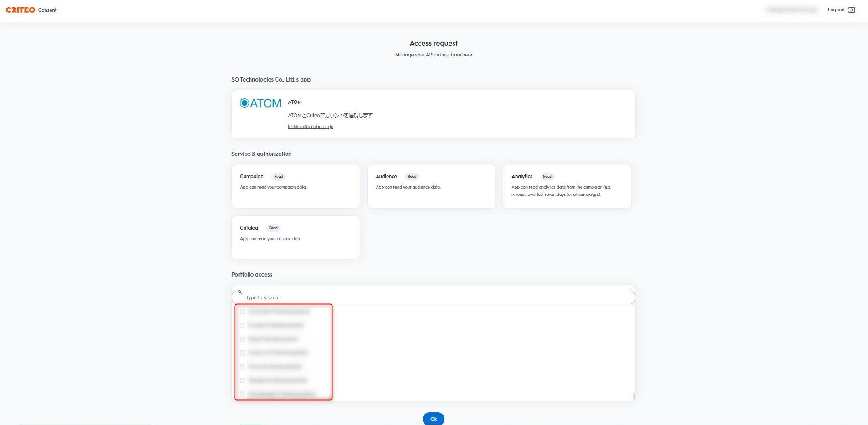
Task: Toggle the second portfolio checkbox in list
Action: (243, 325)
